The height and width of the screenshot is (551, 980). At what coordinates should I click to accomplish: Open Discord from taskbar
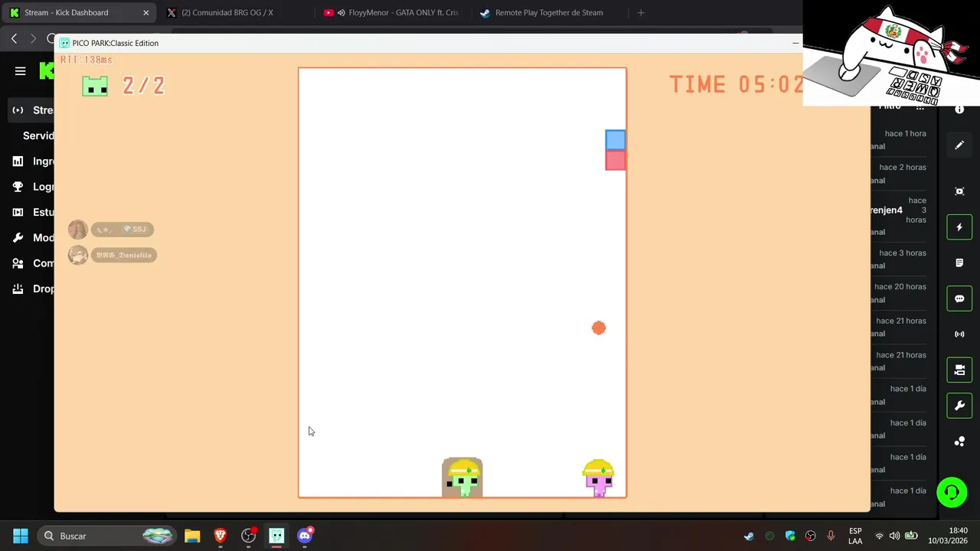[305, 536]
